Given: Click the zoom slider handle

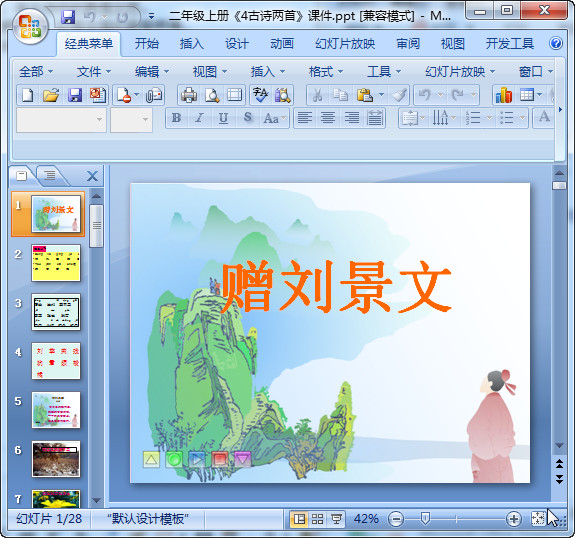Looking at the screenshot, I should tap(425, 519).
